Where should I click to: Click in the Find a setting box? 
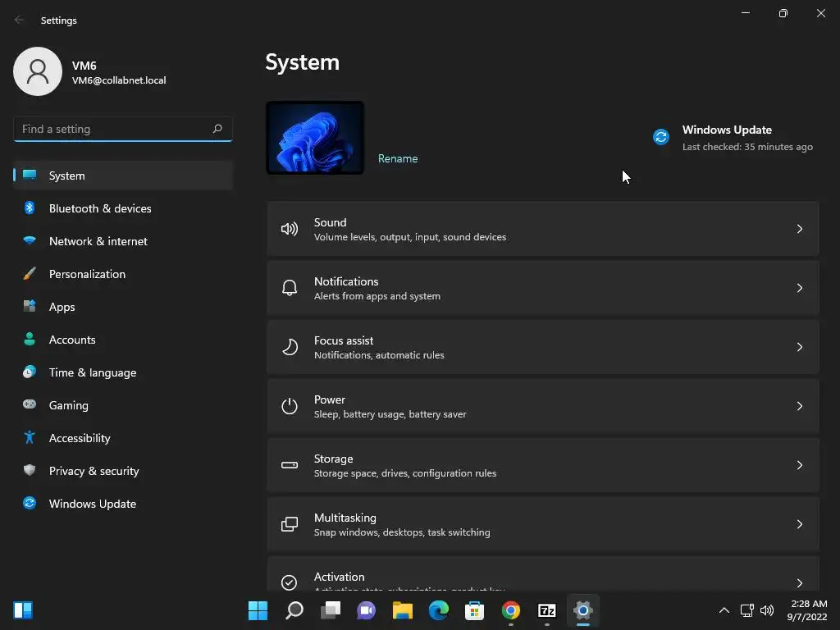[123, 129]
